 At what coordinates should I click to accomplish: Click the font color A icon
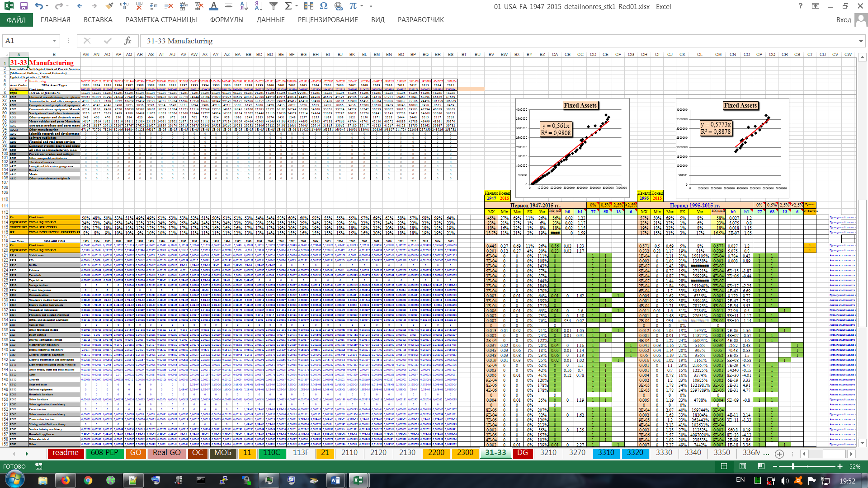(x=214, y=6)
